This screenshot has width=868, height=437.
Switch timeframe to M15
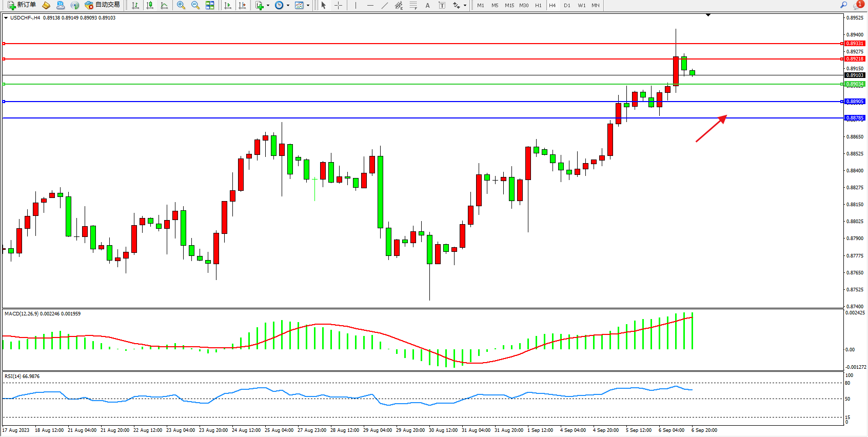[x=509, y=5]
